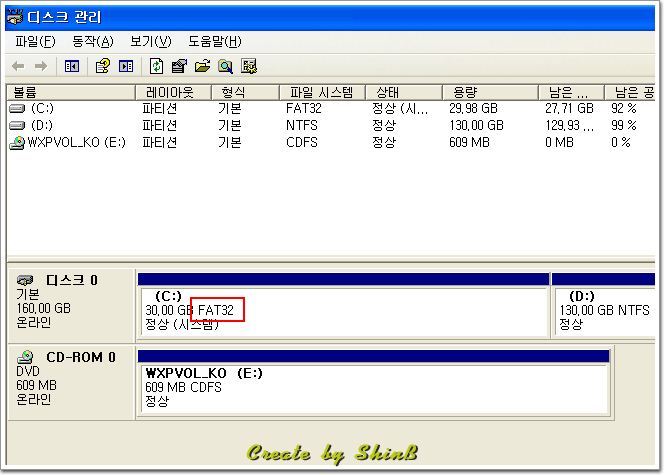Open the 파일(F) menu
The height and width of the screenshot is (475, 664).
pyautogui.click(x=35, y=41)
